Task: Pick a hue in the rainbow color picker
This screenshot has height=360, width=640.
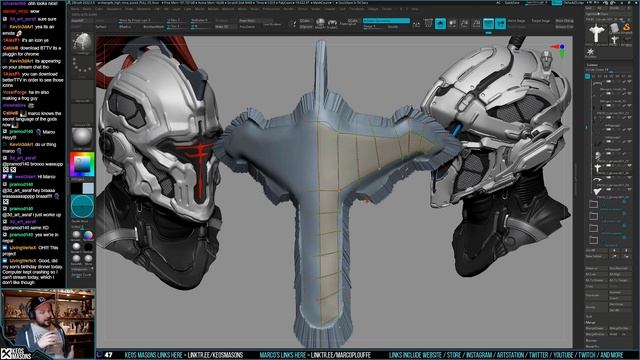Action: 82,164
